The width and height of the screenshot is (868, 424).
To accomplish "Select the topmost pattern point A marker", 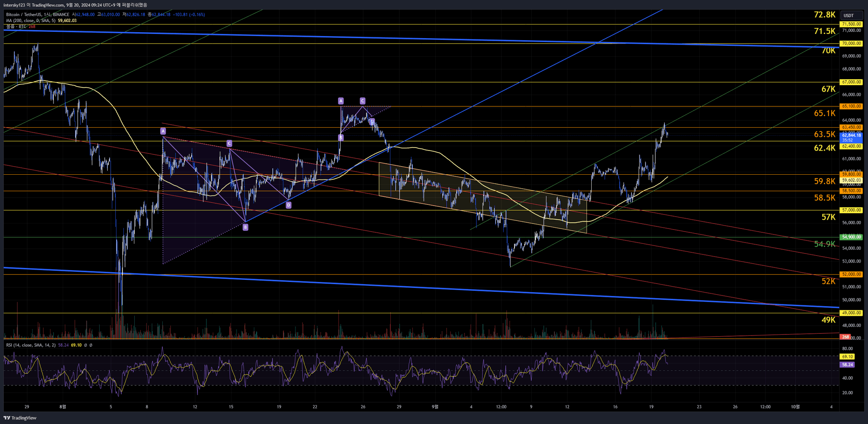I will click(341, 101).
